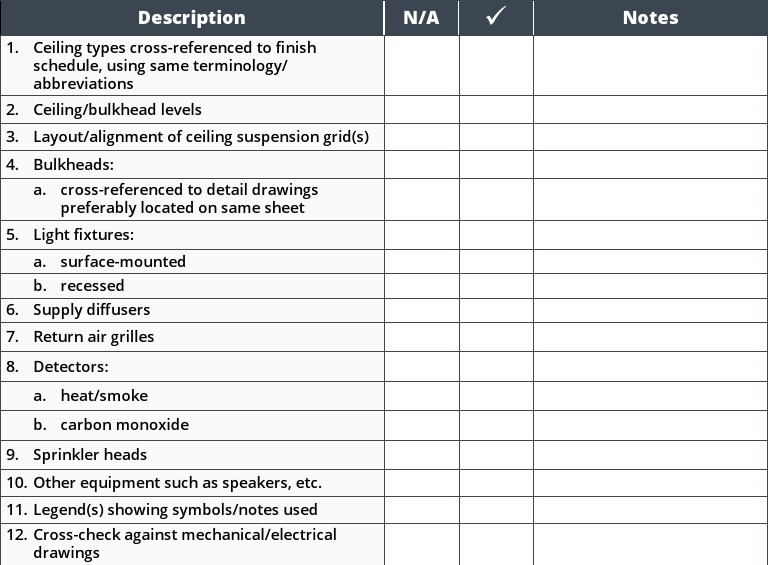Select the 'Cross-check against mechanical/electrical drawings' text

point(185,543)
